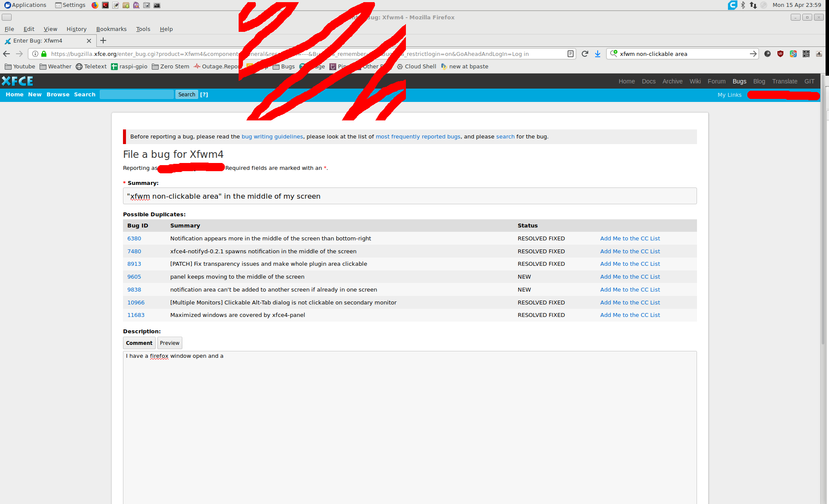Toggle reader view icon in address bar
The image size is (829, 504).
(571, 54)
